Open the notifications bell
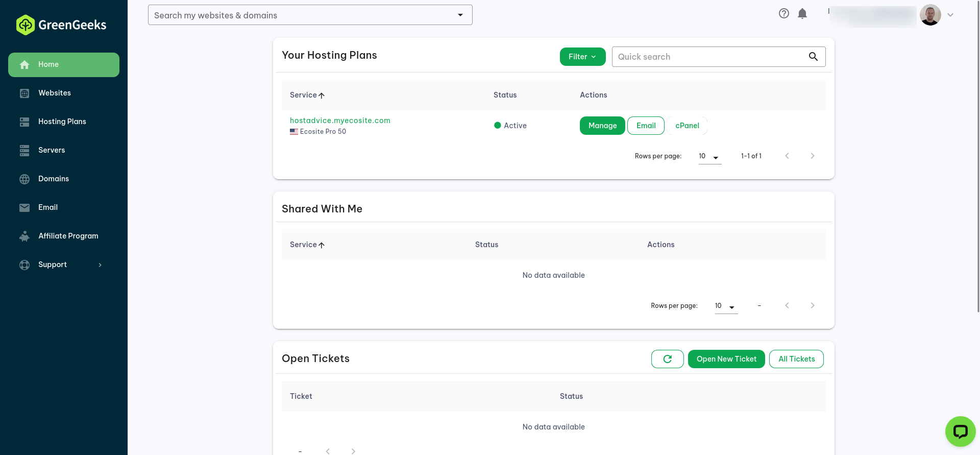Screen dimensions: 980x455 pyautogui.click(x=802, y=14)
